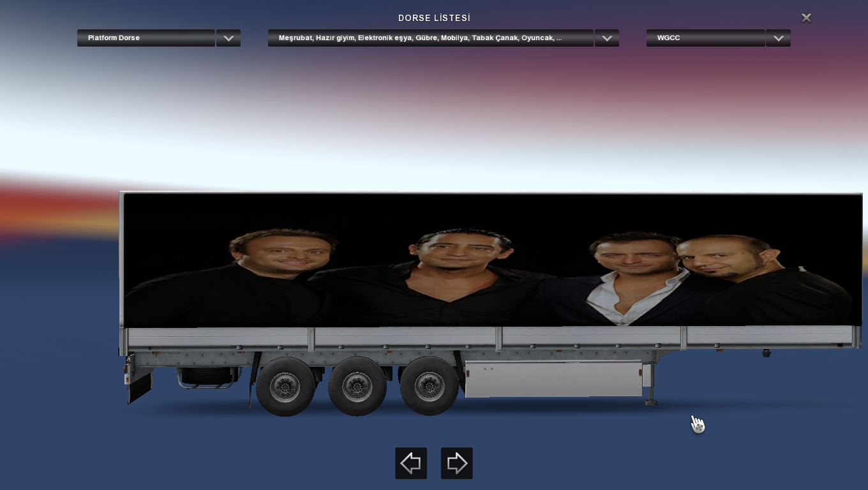The height and width of the screenshot is (490, 868).
Task: Close the Dorse Listesi window
Action: click(x=806, y=18)
